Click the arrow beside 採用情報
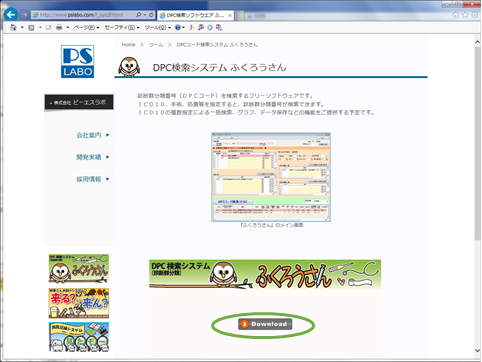482x362 pixels. (108, 179)
